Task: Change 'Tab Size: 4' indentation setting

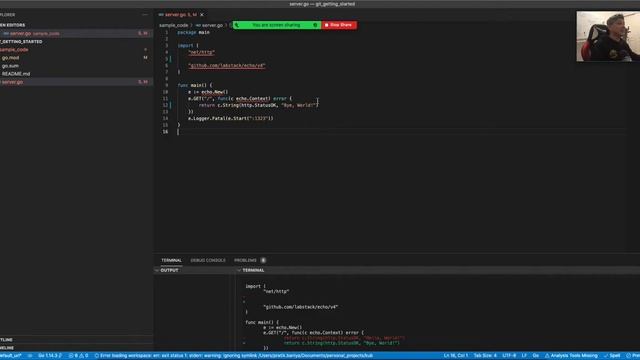Action: (485, 356)
